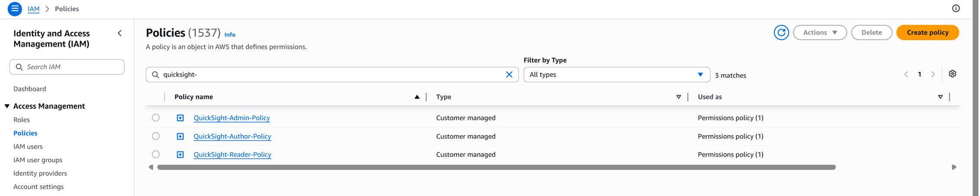The width and height of the screenshot is (980, 196).
Task: Expand QuickSight-Admin-Policy row details
Action: 180,118
